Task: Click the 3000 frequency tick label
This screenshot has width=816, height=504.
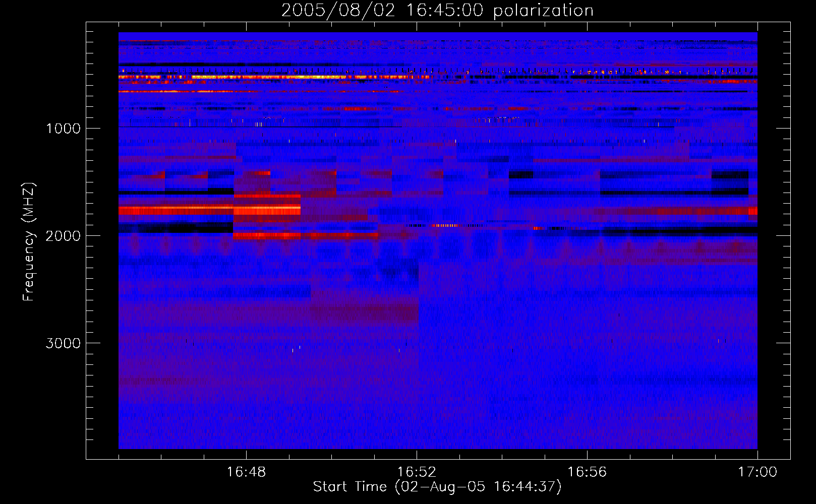Action: [x=63, y=343]
